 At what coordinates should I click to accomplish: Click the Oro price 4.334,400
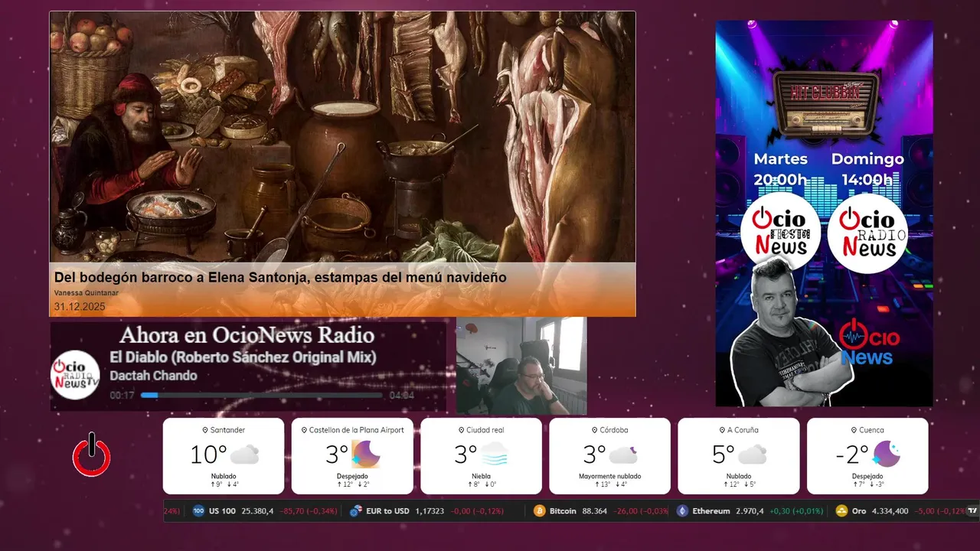coord(891,510)
